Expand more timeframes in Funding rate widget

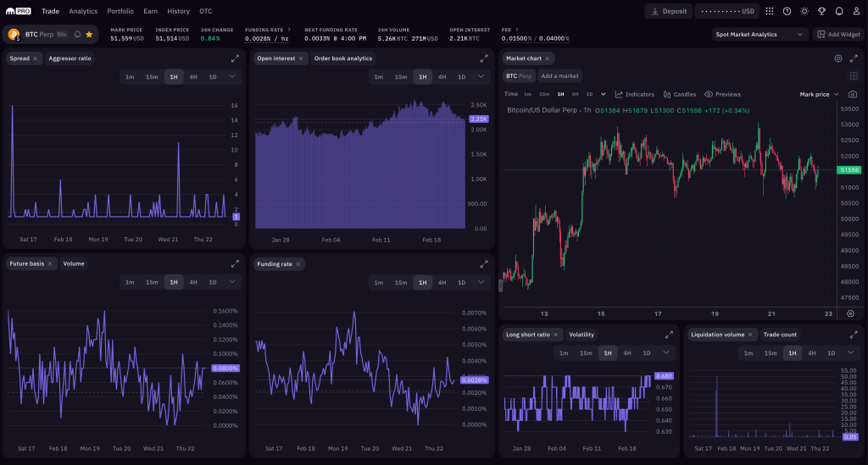click(482, 282)
